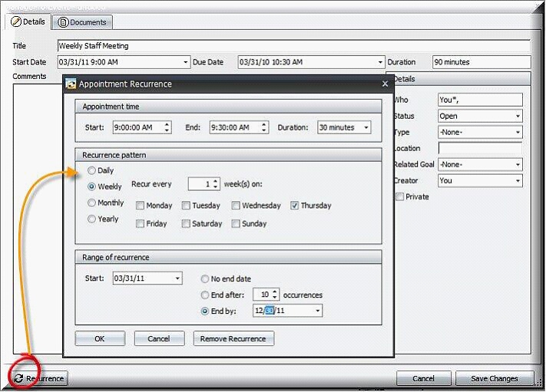Select the End by option

[205, 311]
